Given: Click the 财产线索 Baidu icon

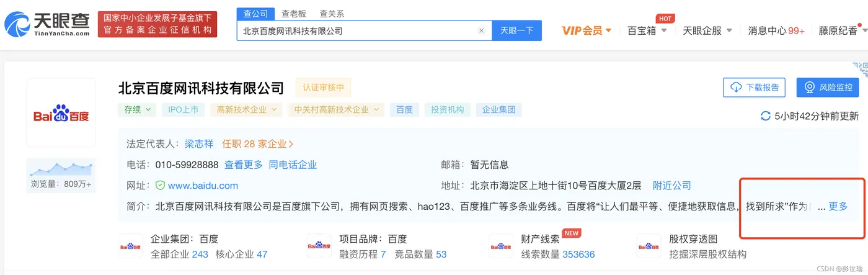Looking at the screenshot, I should click(501, 246).
